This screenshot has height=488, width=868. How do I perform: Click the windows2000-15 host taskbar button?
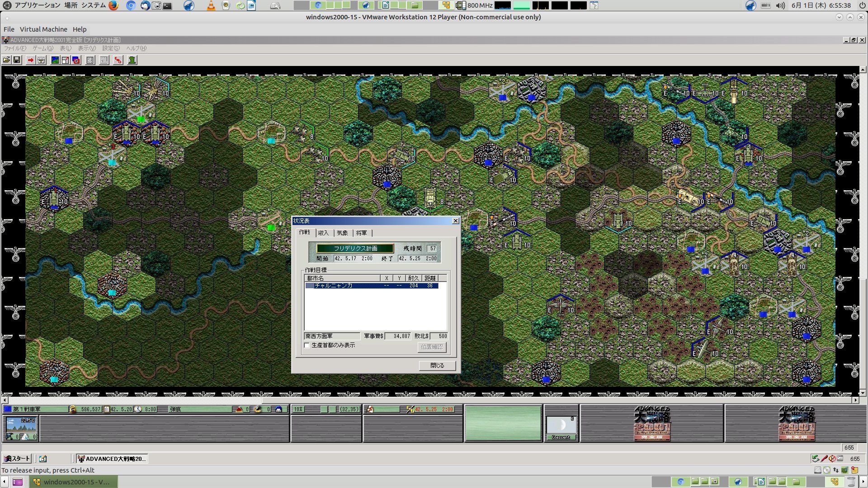click(x=73, y=482)
